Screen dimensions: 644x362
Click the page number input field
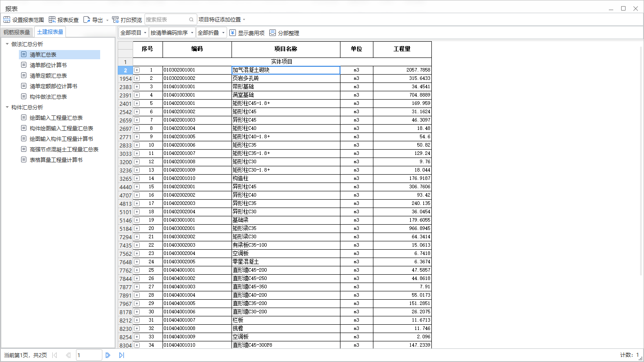pos(89,355)
